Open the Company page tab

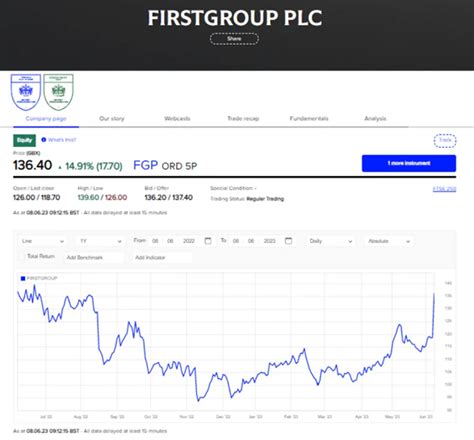tap(46, 119)
